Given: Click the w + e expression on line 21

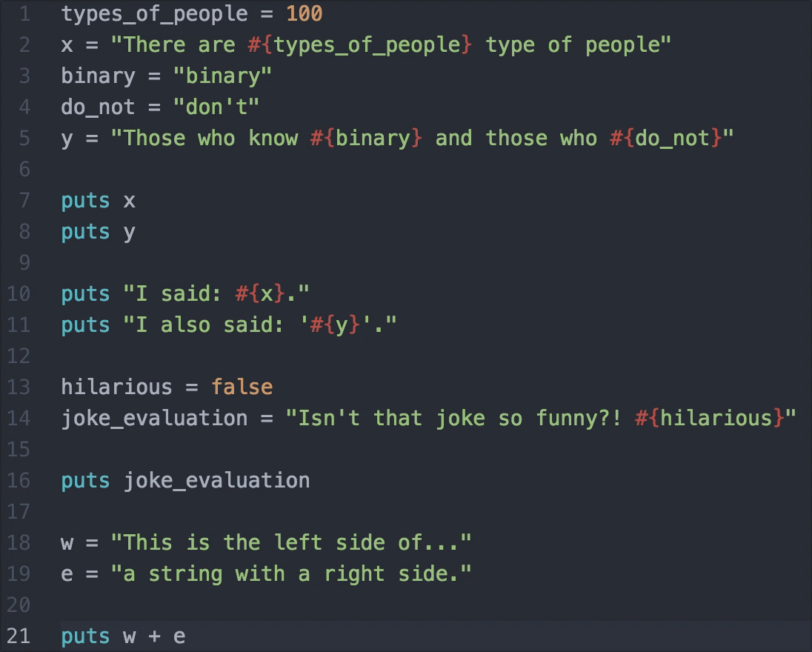Looking at the screenshot, I should pos(154,636).
